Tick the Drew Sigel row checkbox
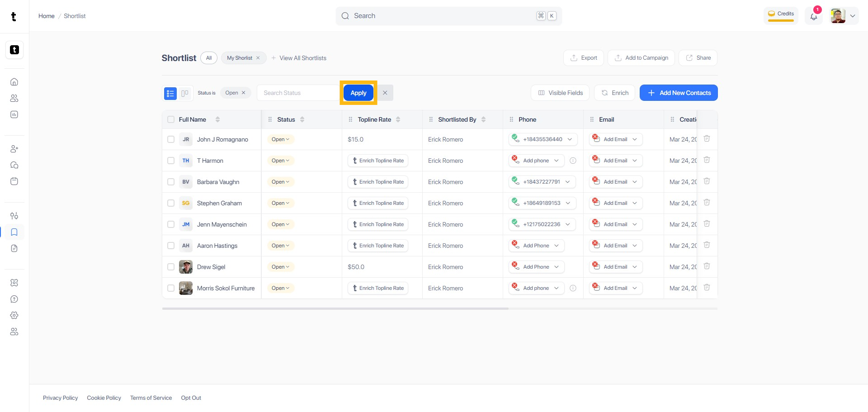 [171, 267]
